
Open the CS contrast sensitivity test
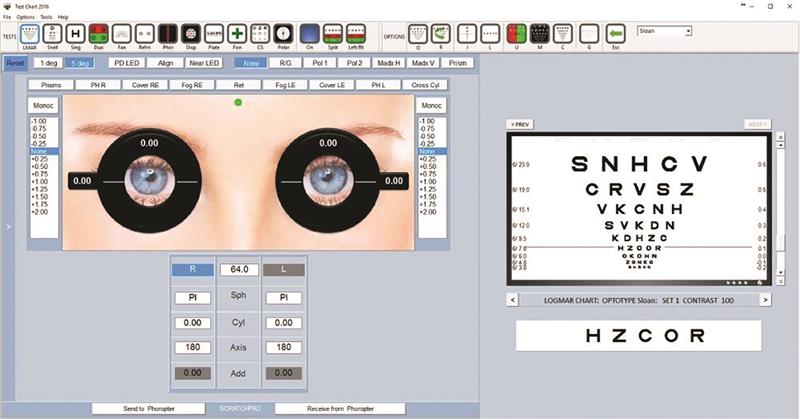(x=260, y=34)
